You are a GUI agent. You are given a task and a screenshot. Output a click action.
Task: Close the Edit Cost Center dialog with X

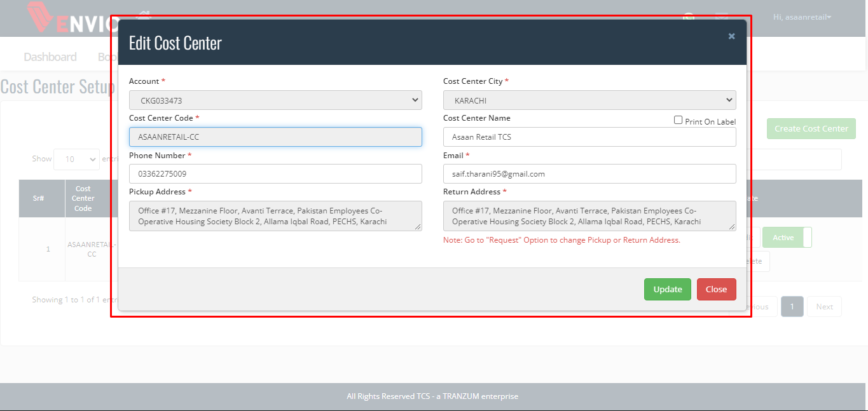(x=731, y=36)
